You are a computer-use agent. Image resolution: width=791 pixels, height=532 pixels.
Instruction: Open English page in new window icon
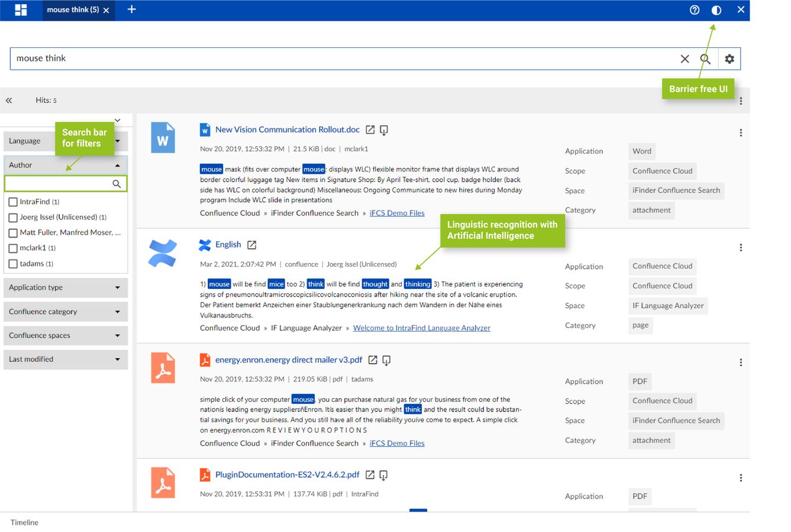[x=251, y=245]
